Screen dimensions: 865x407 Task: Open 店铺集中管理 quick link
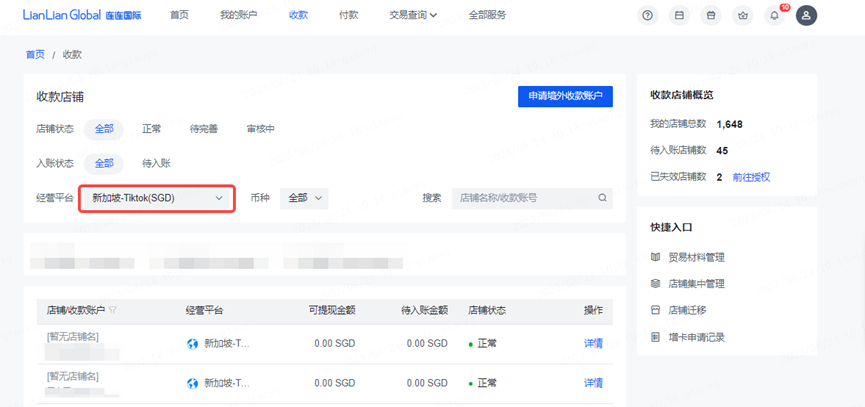coord(696,283)
